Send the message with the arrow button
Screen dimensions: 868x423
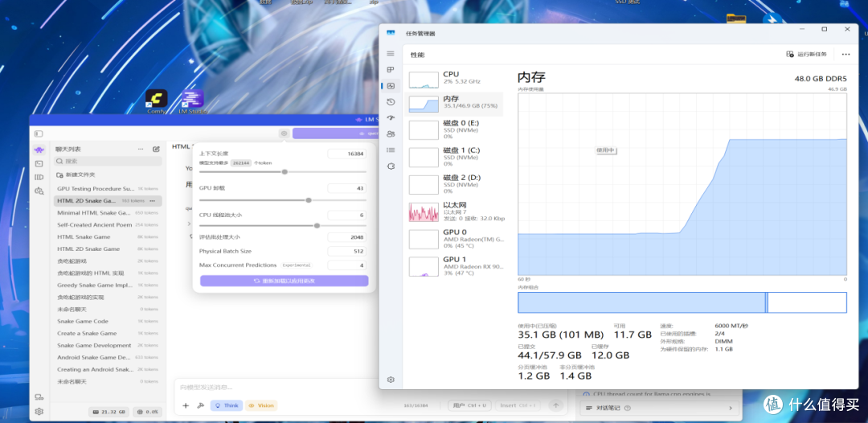tap(555, 405)
